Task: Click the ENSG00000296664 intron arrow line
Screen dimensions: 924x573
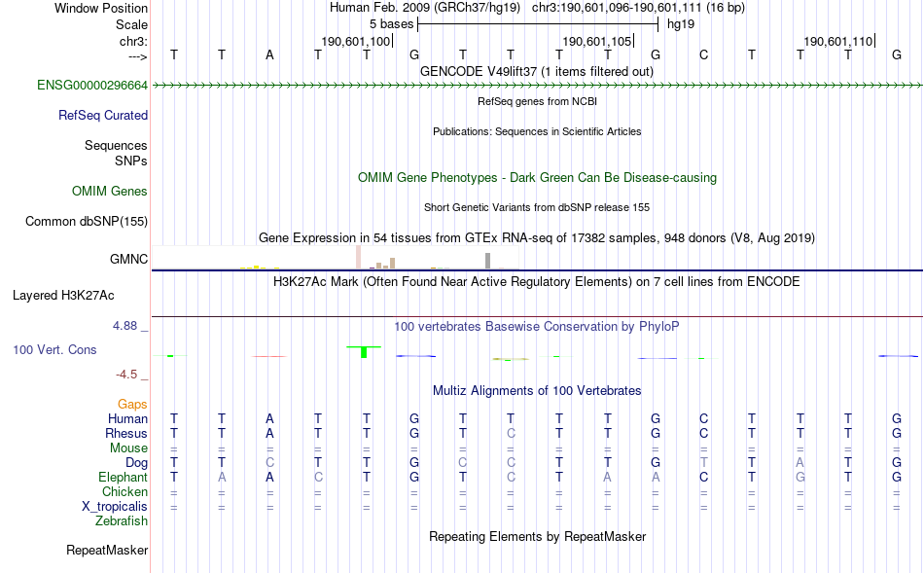Action: 537,86
